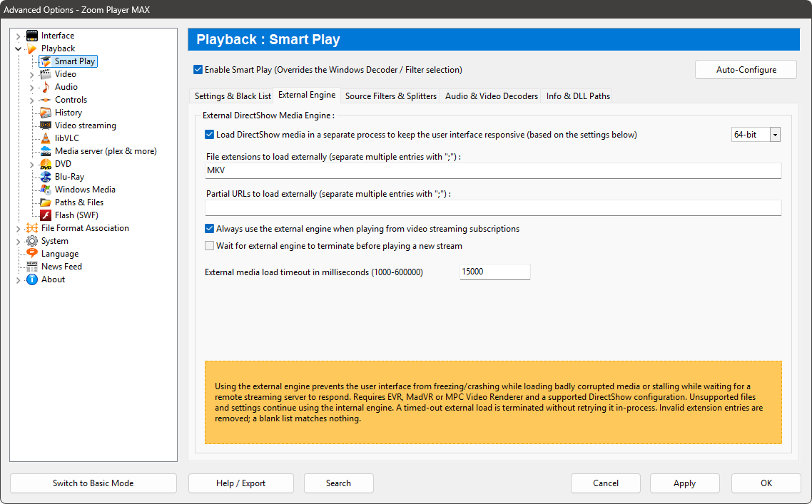Click the Auto-Configure button
812x504 pixels.
tap(746, 70)
